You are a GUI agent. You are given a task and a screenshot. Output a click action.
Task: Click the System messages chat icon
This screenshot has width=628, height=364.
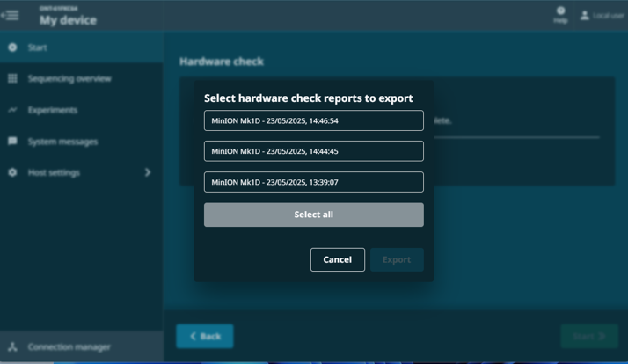coord(12,141)
